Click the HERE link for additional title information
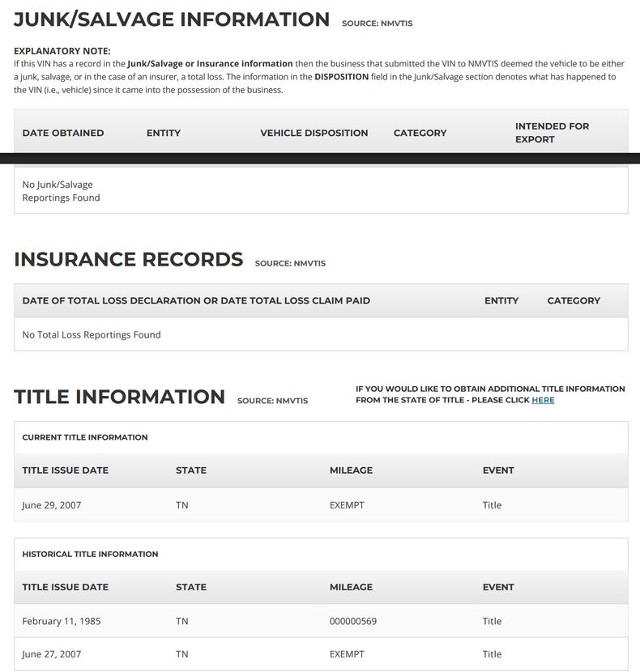Viewport: 640px width, 672px height. (x=543, y=400)
